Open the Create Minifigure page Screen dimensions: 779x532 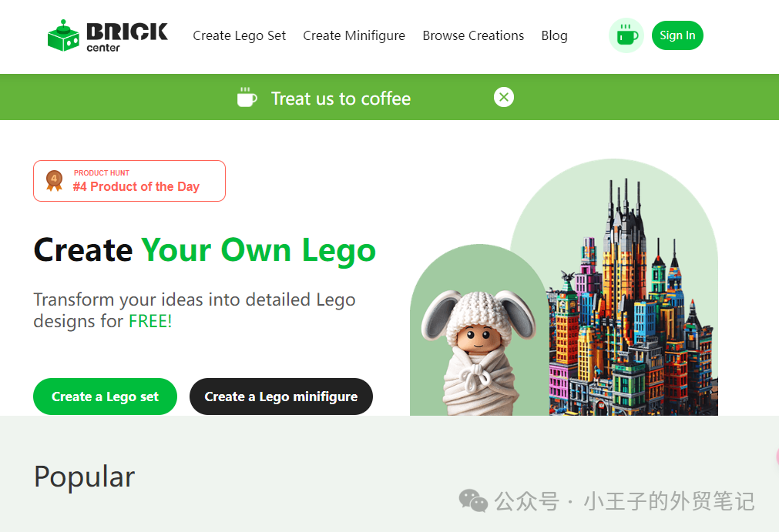[354, 35]
